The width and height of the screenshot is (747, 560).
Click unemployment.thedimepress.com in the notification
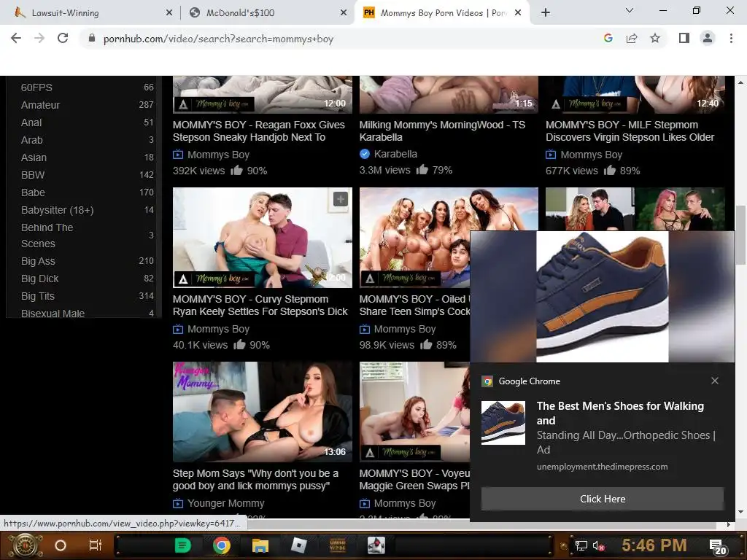(602, 467)
